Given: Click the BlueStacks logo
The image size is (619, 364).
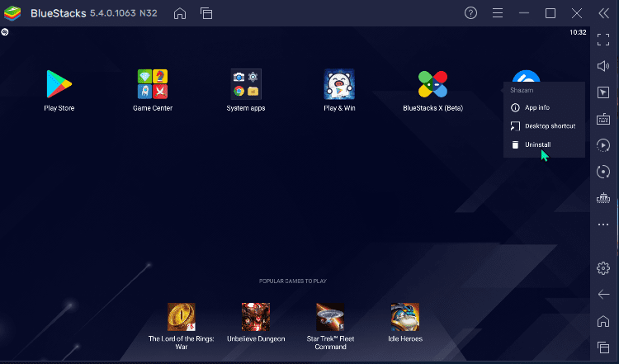Looking at the screenshot, I should point(12,13).
